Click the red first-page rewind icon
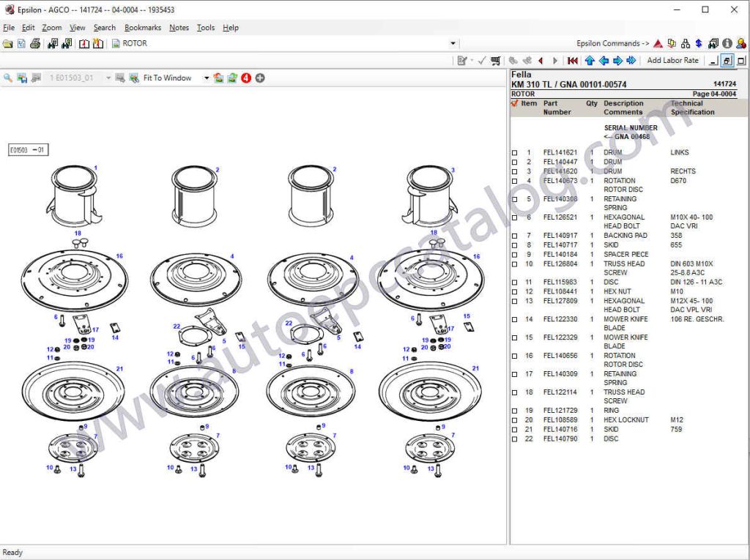The width and height of the screenshot is (750, 560). (x=572, y=61)
